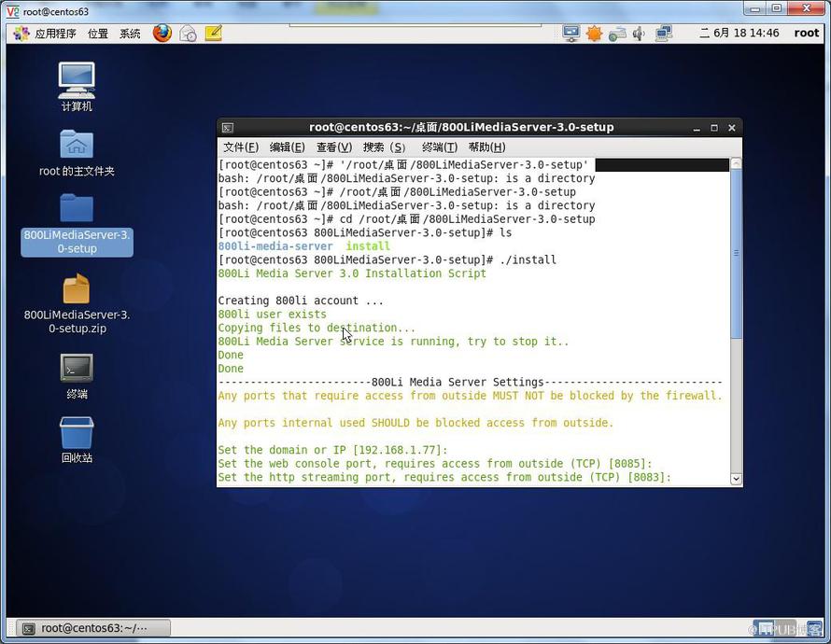Click terminal scrollbar down arrow
The image size is (831, 644).
[736, 479]
